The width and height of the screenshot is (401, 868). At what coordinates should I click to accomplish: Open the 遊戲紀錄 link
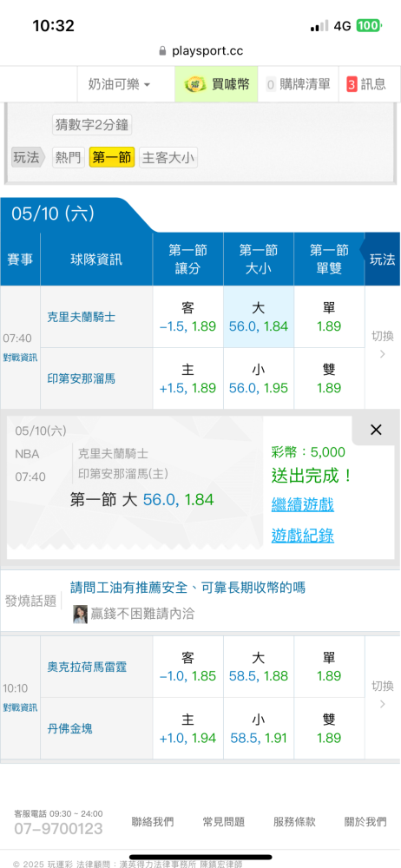pos(303,536)
